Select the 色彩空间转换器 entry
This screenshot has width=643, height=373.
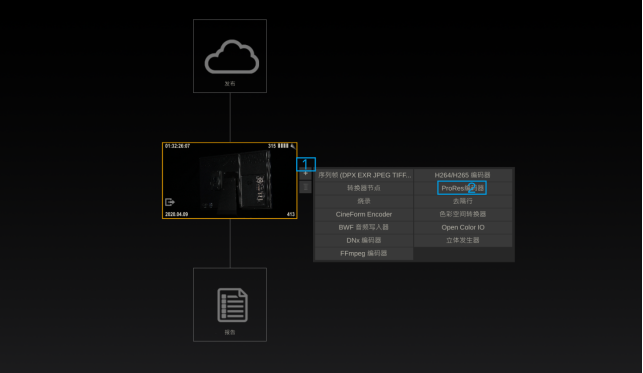463,214
